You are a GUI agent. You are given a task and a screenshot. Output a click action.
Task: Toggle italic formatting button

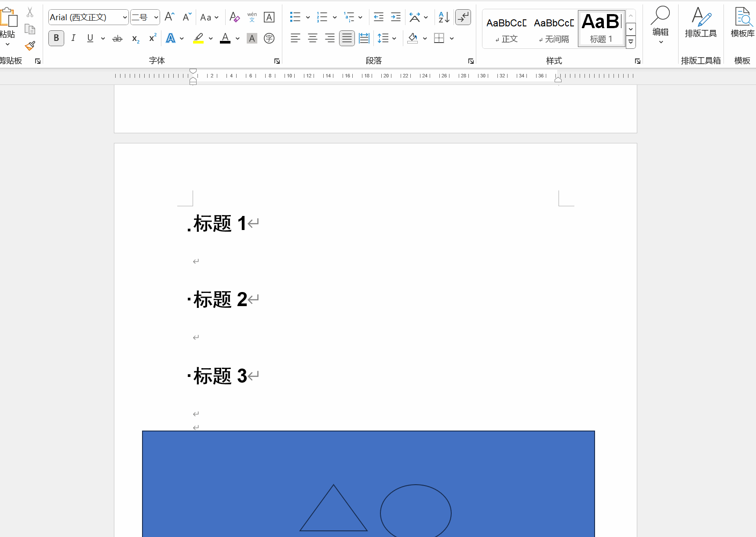coord(73,38)
